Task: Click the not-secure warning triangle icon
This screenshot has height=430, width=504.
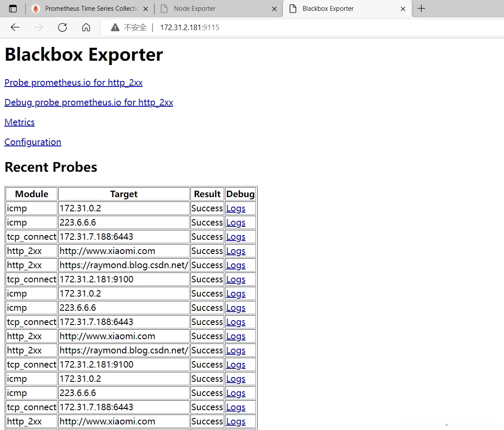Action: tap(115, 28)
